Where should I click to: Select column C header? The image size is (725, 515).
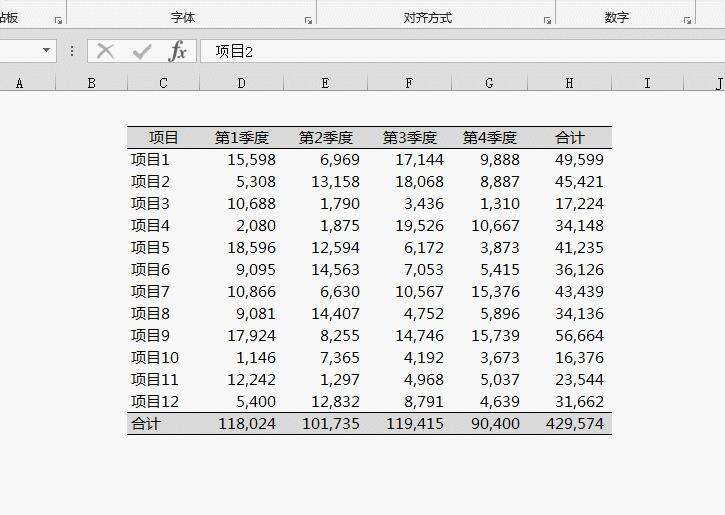[x=163, y=83]
